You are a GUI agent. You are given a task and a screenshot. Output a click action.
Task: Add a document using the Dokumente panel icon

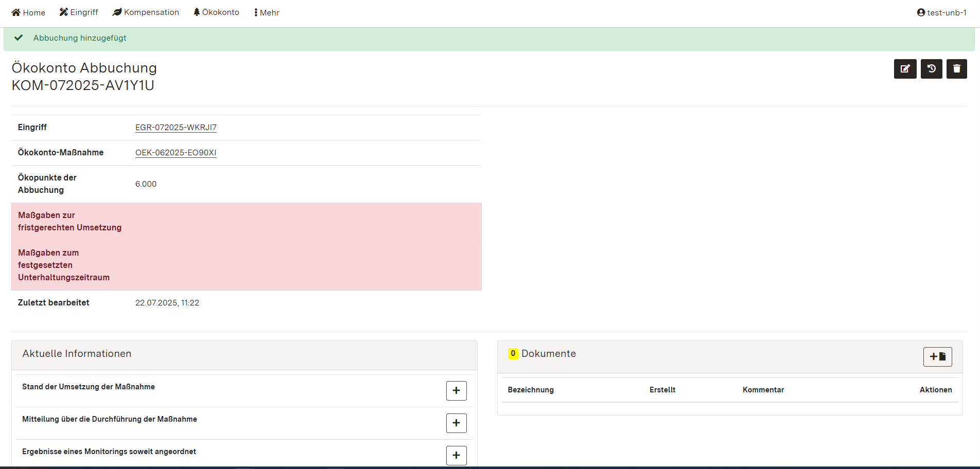[937, 356]
